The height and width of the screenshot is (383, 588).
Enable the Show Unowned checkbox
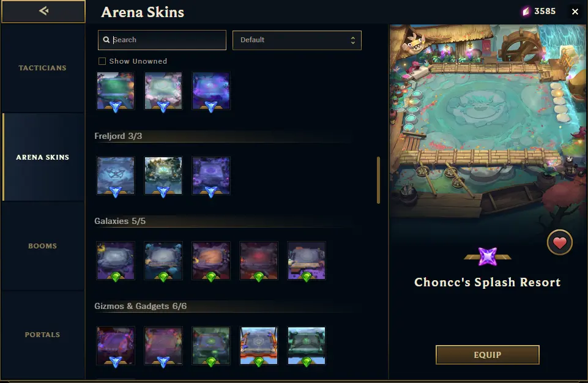pos(102,61)
